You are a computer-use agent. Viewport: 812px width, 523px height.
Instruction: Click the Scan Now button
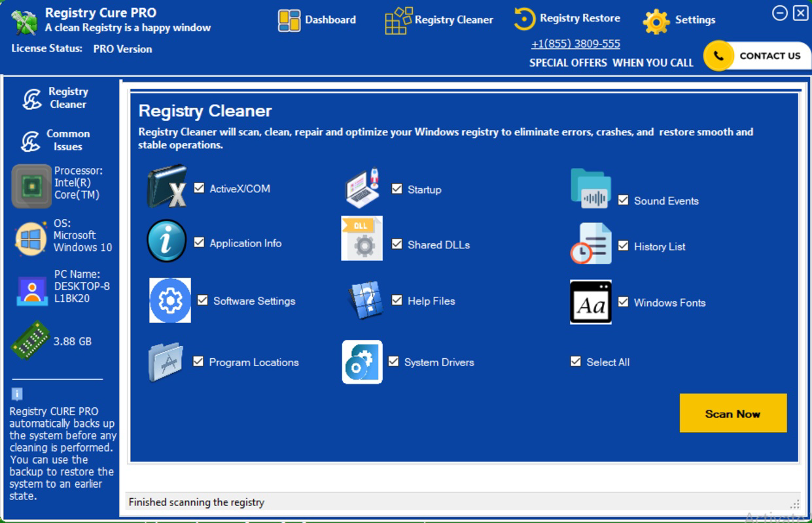click(x=733, y=413)
